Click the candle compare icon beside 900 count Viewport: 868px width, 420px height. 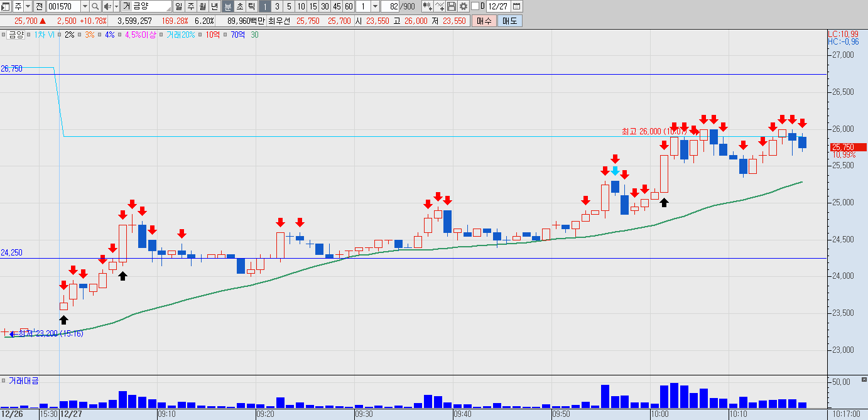coord(428,6)
